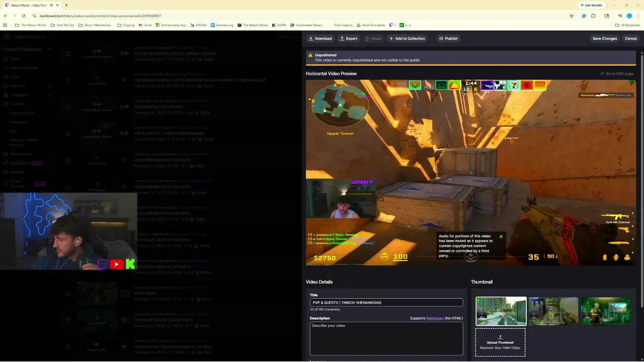Screen dimensions: 644x362
Task: Expand the Monetization section chevron
Action: [x=49, y=154]
